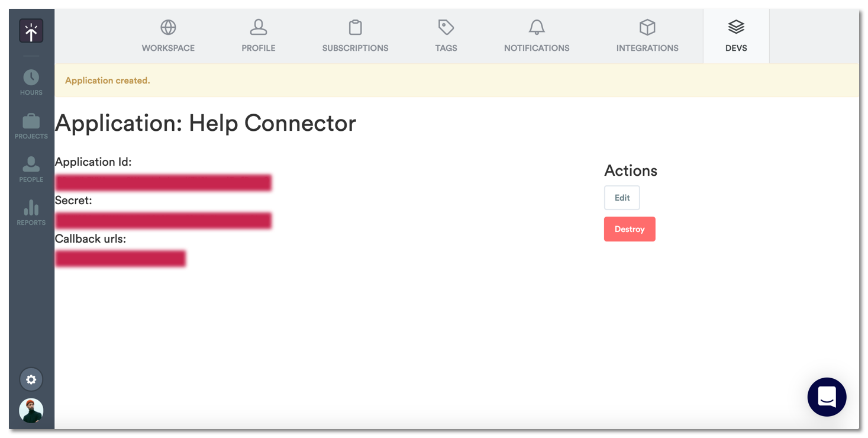
Task: Click the blurred Callback urls value
Action: (121, 259)
